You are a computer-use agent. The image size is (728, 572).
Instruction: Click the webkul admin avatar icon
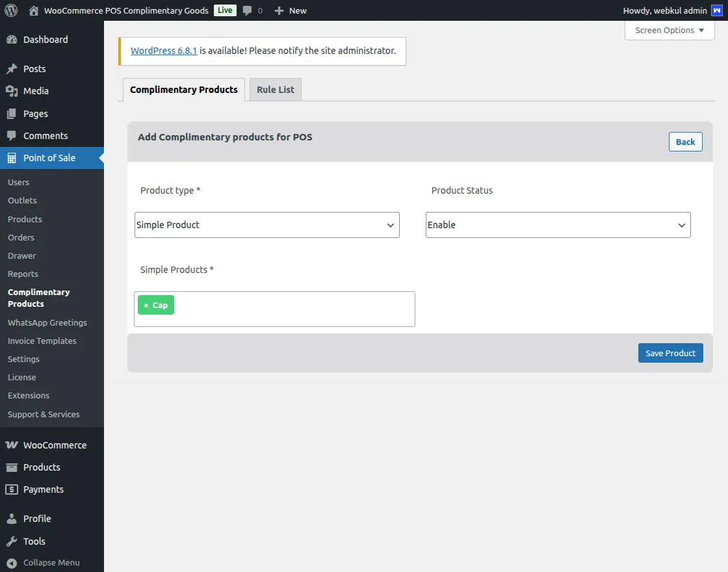tap(716, 10)
